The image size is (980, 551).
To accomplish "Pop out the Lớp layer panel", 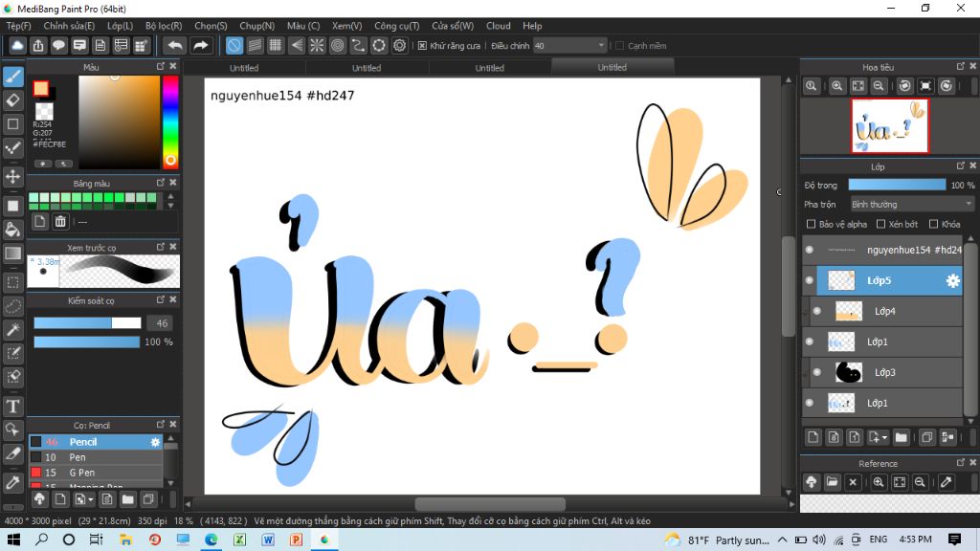I will [x=961, y=166].
